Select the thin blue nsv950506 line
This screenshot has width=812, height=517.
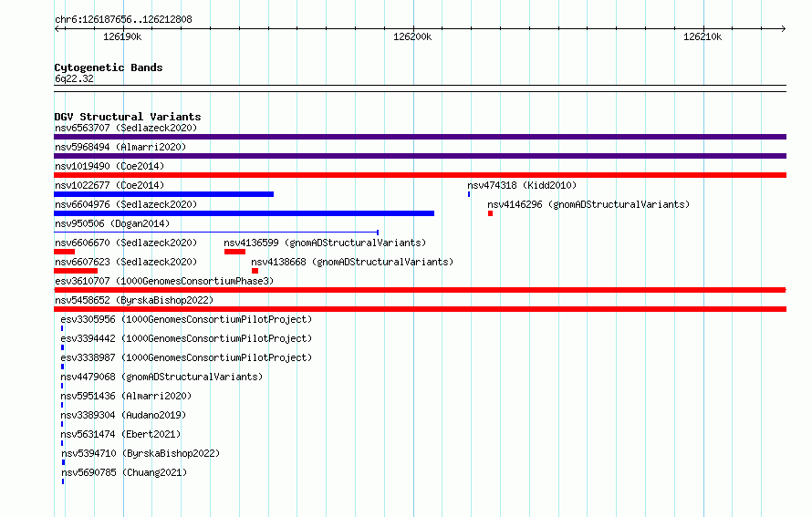tap(216, 233)
